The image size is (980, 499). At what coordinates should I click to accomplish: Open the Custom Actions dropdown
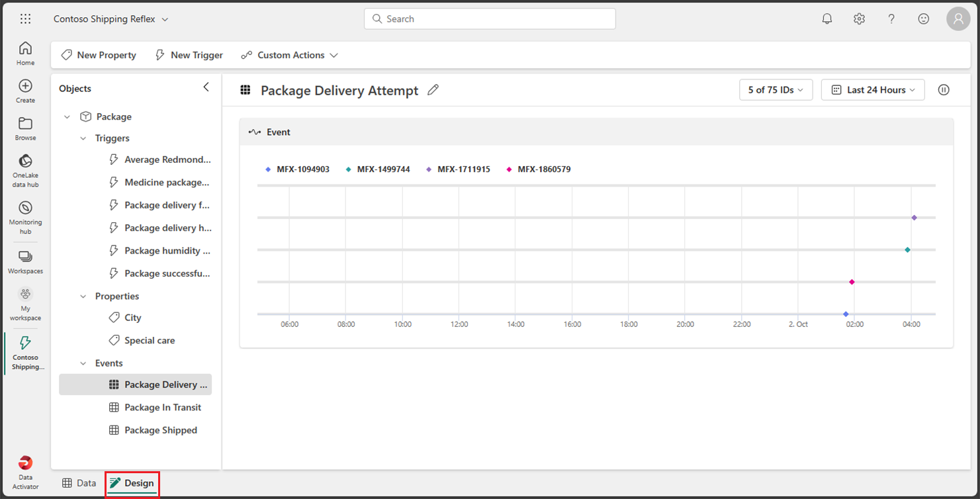pyautogui.click(x=289, y=55)
